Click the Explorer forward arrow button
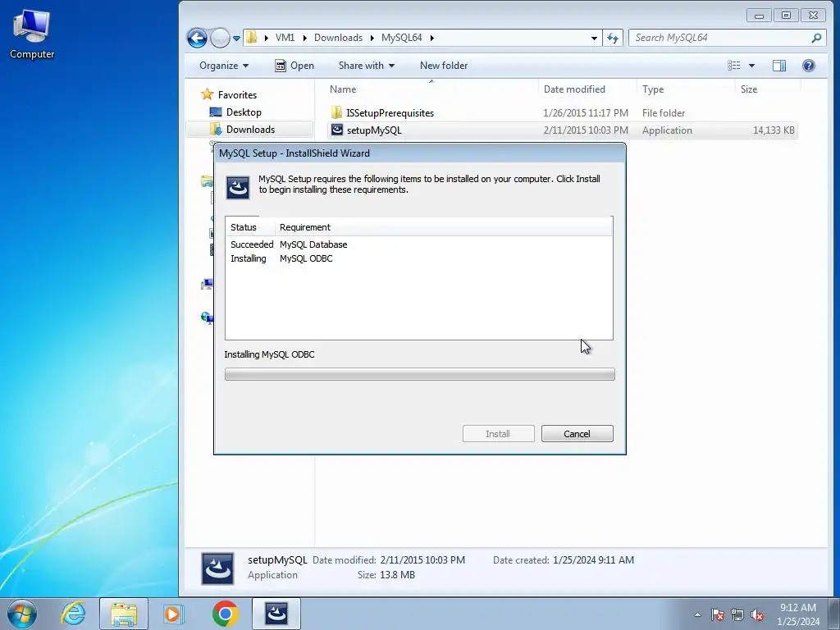Viewport: 840px width, 630px height. (x=220, y=38)
